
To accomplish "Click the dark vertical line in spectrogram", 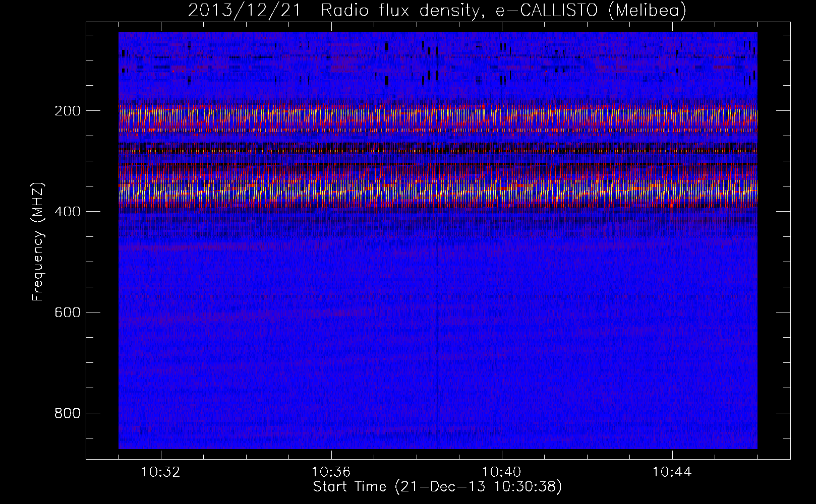I will coord(436,242).
